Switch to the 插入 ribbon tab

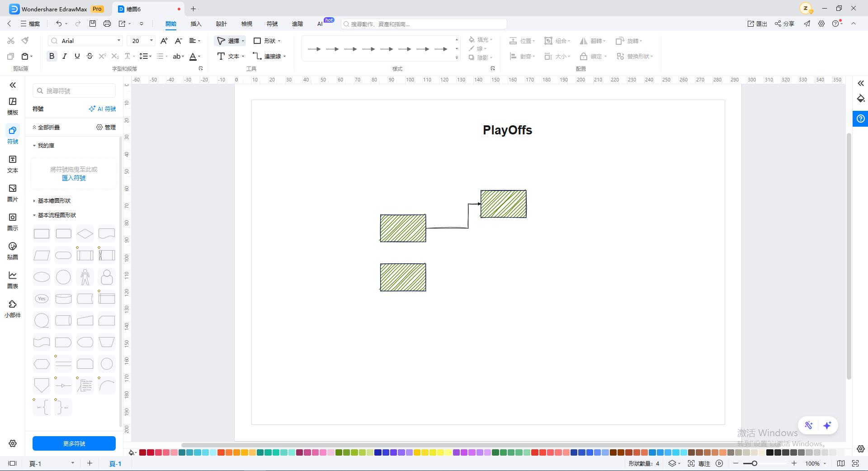196,24
